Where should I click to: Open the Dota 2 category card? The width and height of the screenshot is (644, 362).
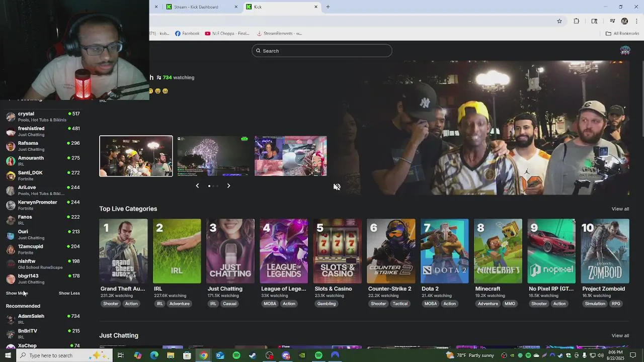tap(444, 251)
